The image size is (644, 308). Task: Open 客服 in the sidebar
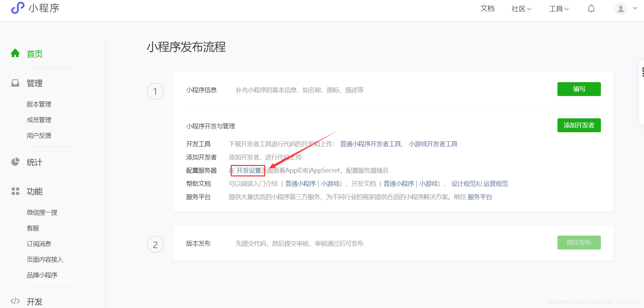pos(33,228)
